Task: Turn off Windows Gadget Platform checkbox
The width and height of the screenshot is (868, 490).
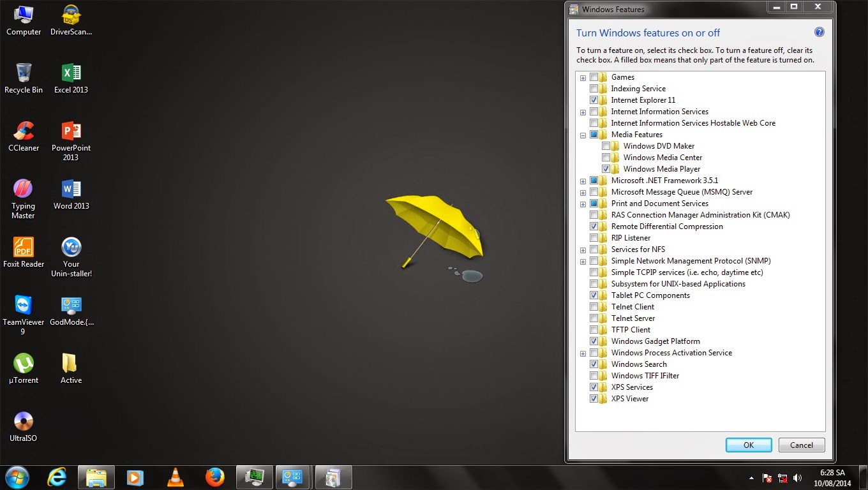Action: pyautogui.click(x=594, y=341)
